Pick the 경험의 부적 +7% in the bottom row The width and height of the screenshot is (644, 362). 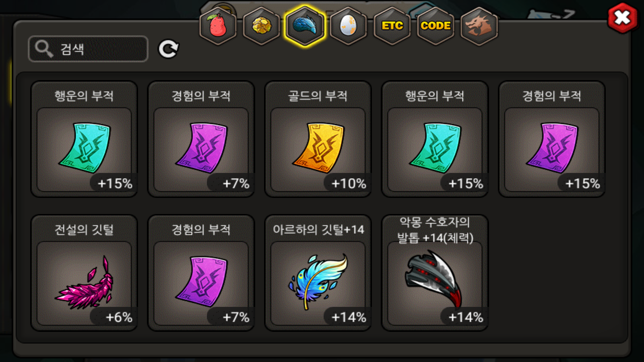pyautogui.click(x=201, y=273)
